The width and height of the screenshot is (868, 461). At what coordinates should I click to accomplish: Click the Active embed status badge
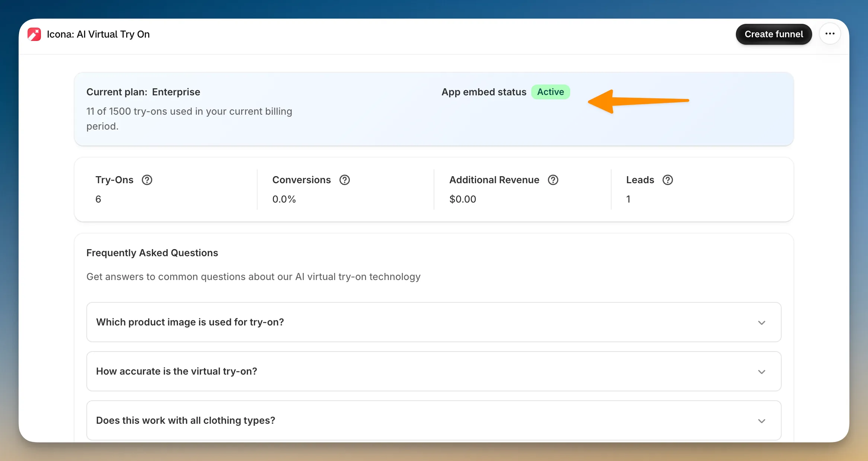coord(551,92)
